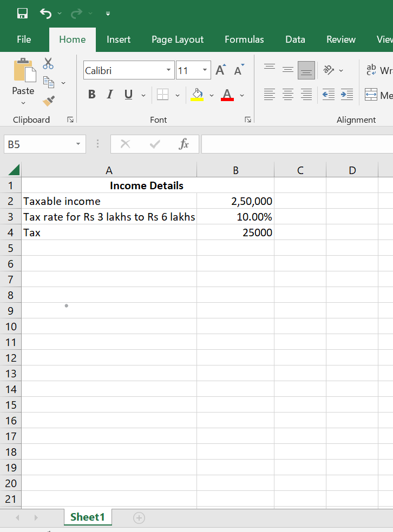Click the Tax result cell 25000
The width and height of the screenshot is (393, 532).
[x=235, y=232]
